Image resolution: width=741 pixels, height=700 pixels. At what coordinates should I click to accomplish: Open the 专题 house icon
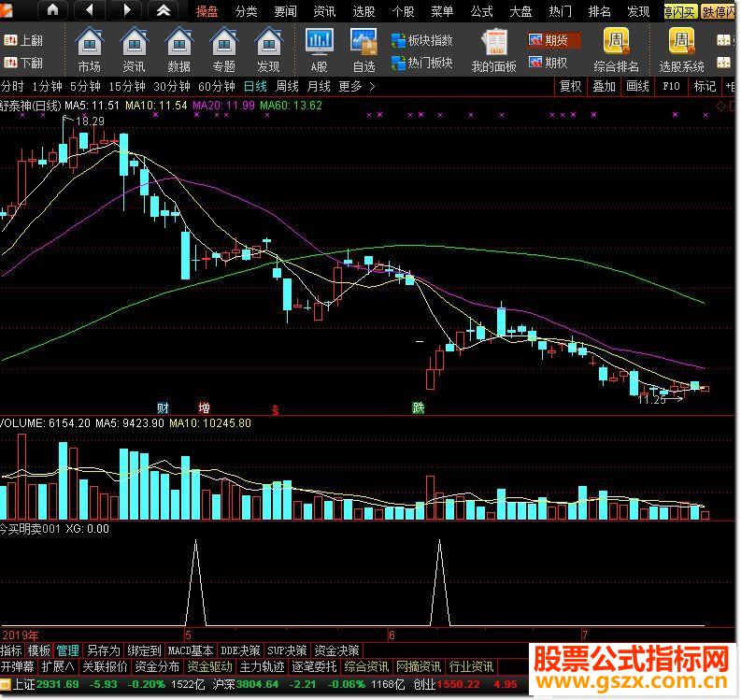(x=224, y=50)
